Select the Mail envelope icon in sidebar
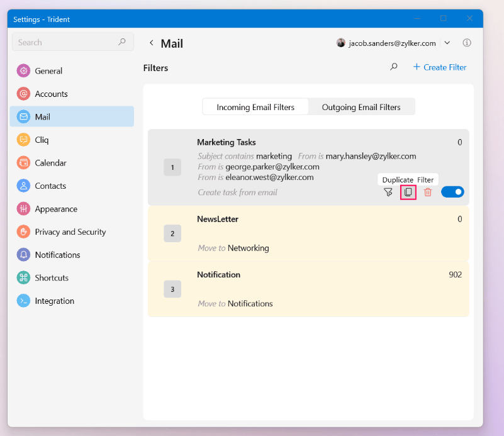The height and width of the screenshot is (436, 504). tap(23, 116)
